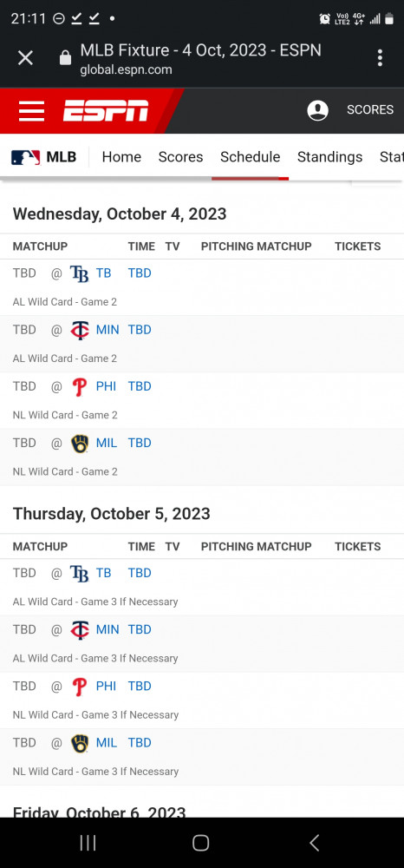Go to the MLB Home tab
The height and width of the screenshot is (868, 404).
(121, 157)
